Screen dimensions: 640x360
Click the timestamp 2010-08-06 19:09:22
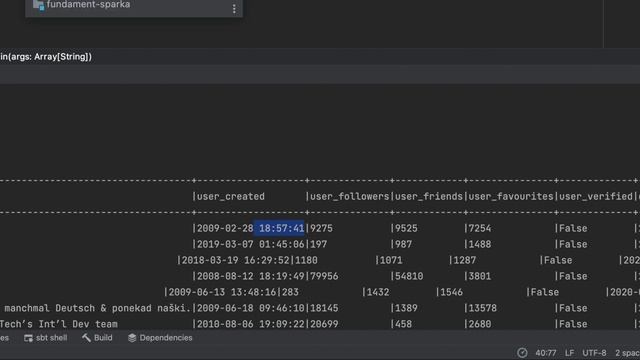click(251, 324)
